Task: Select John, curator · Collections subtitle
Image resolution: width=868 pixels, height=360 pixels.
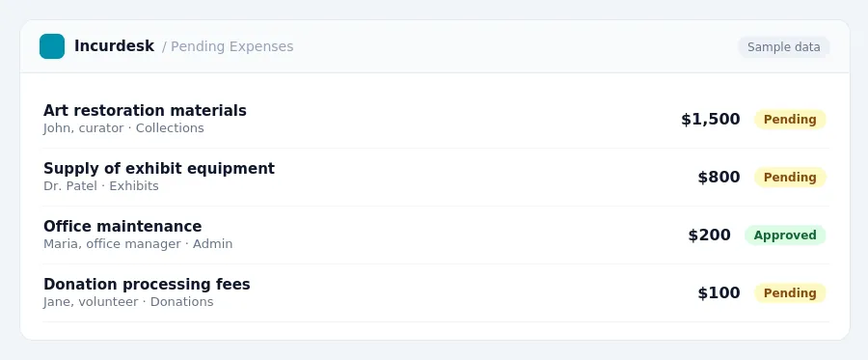Action: (123, 128)
